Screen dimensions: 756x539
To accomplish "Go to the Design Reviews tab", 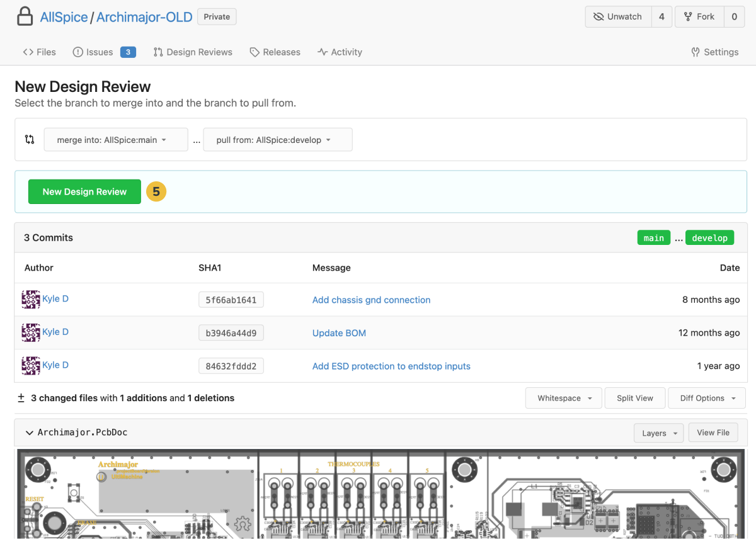I will (x=193, y=52).
